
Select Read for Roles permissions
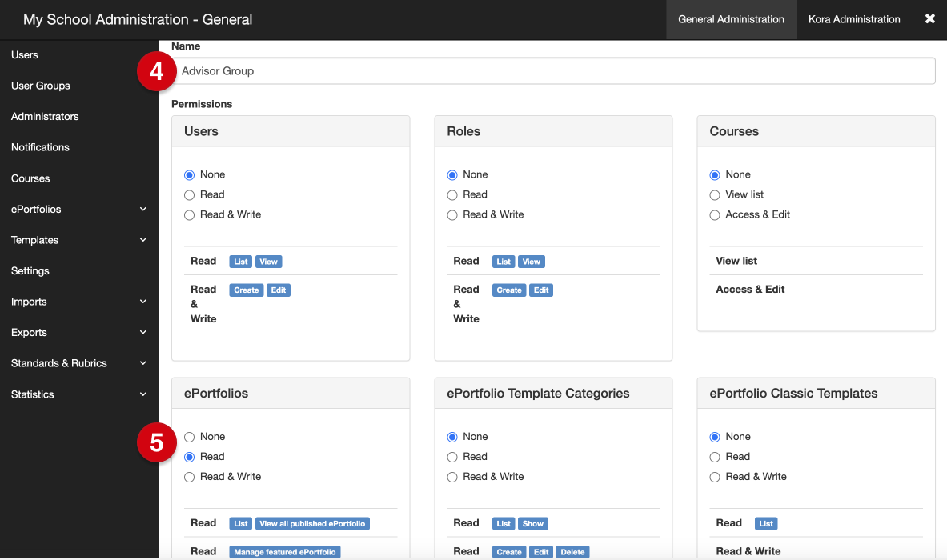451,195
